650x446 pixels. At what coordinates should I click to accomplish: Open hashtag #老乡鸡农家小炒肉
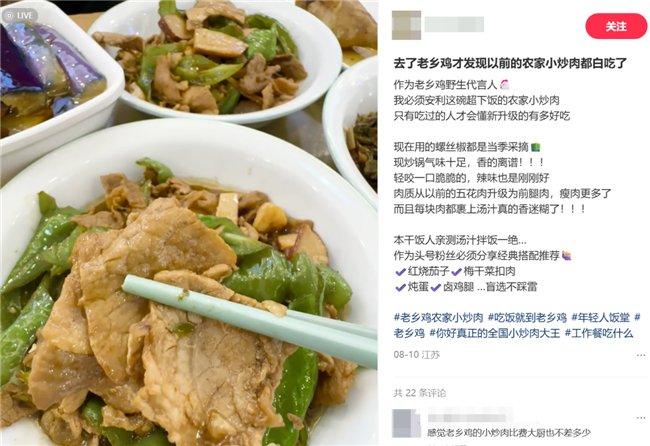click(x=438, y=318)
